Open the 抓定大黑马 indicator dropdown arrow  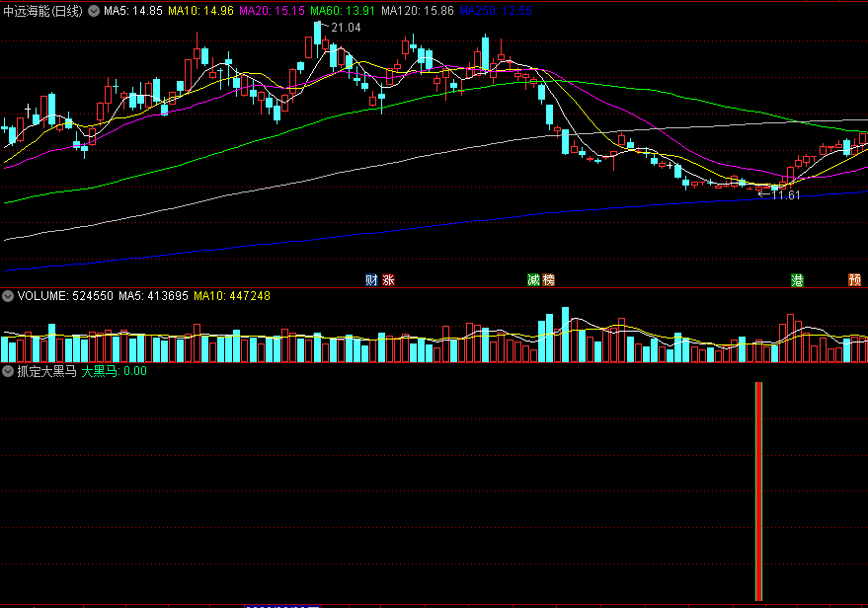[8, 371]
